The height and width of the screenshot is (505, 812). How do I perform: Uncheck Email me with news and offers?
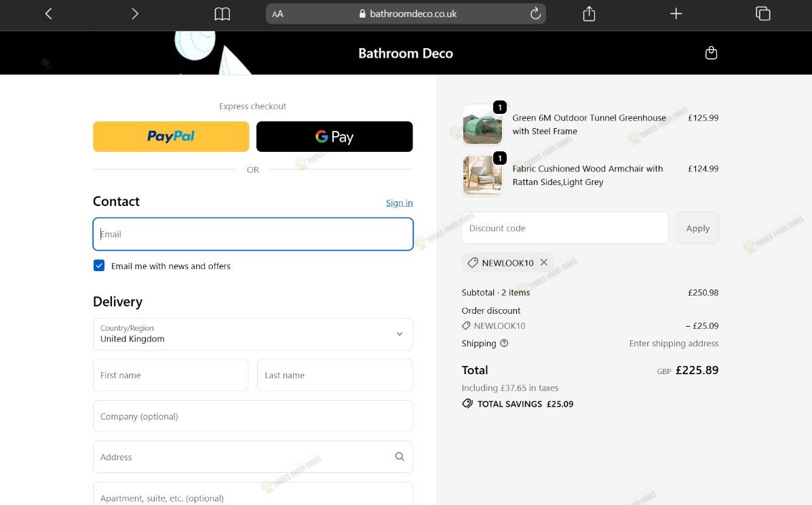click(99, 266)
